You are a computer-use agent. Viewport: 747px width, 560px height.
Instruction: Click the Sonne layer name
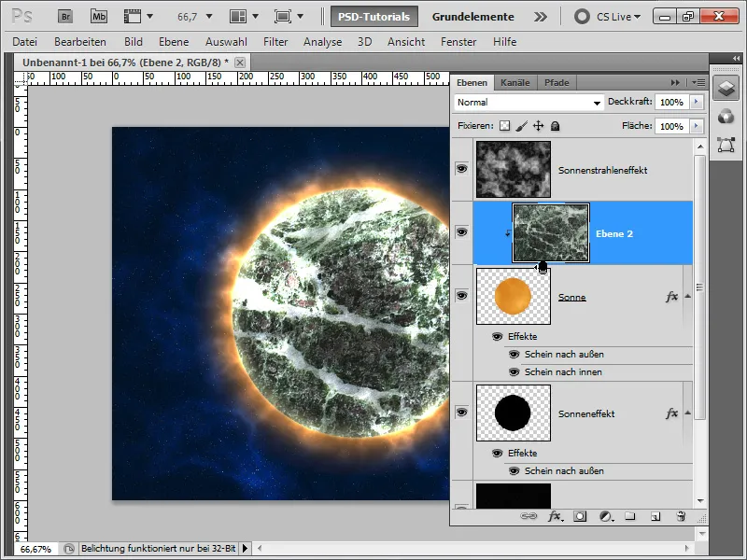571,297
